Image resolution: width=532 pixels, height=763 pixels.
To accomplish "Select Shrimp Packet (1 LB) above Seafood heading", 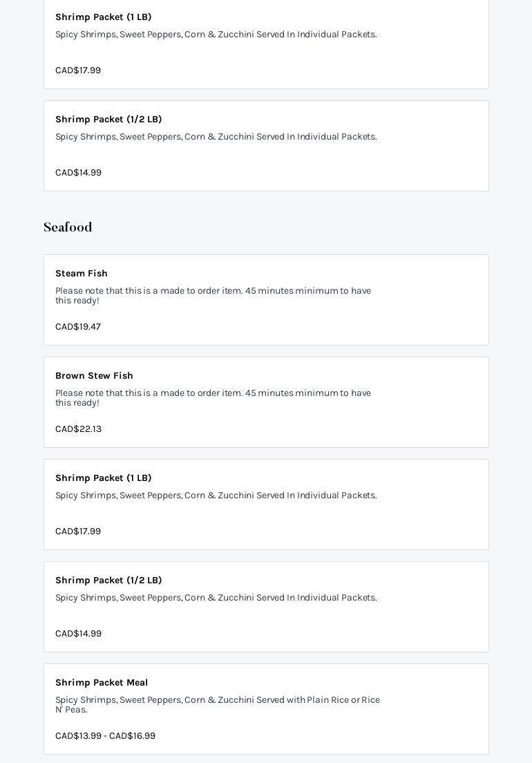I will coord(103,17).
